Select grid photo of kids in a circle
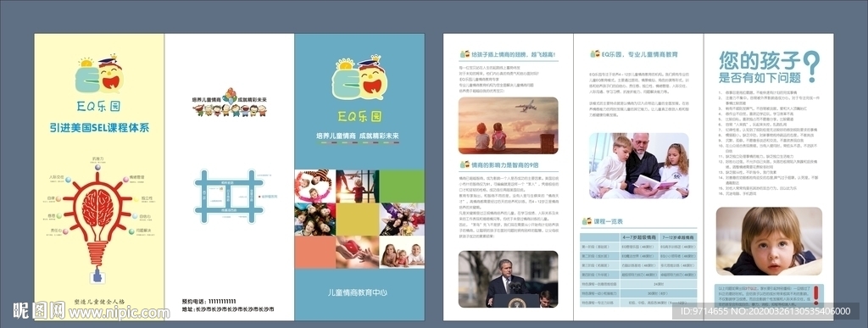 coord(315,186)
